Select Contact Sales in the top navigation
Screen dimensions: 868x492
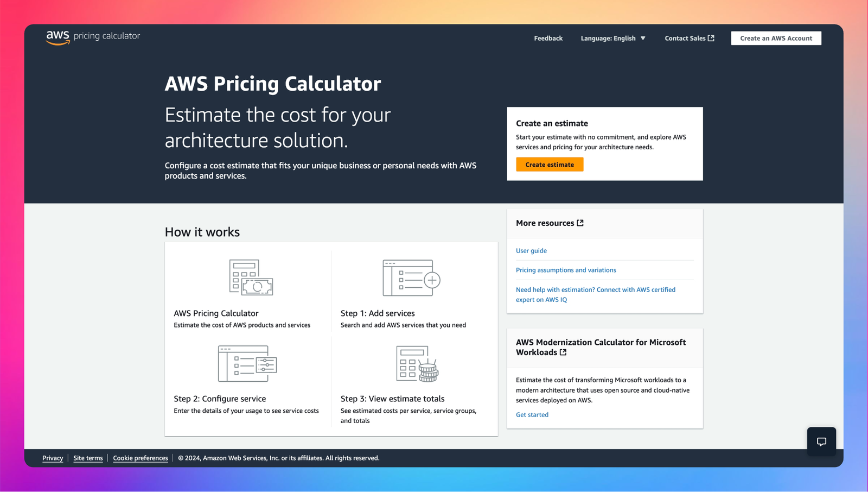(x=685, y=38)
